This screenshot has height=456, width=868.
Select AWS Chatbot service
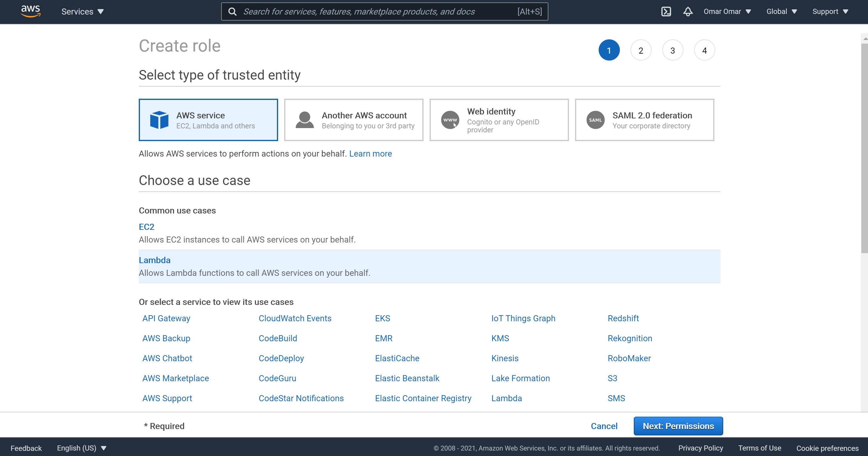[x=167, y=358]
